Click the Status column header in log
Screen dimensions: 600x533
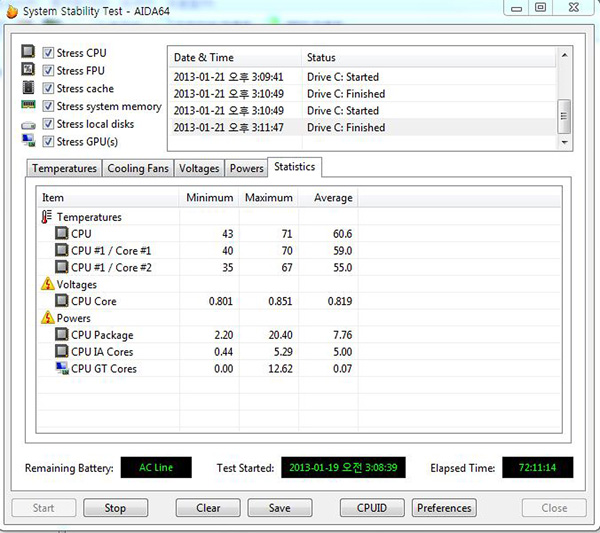tap(429, 57)
